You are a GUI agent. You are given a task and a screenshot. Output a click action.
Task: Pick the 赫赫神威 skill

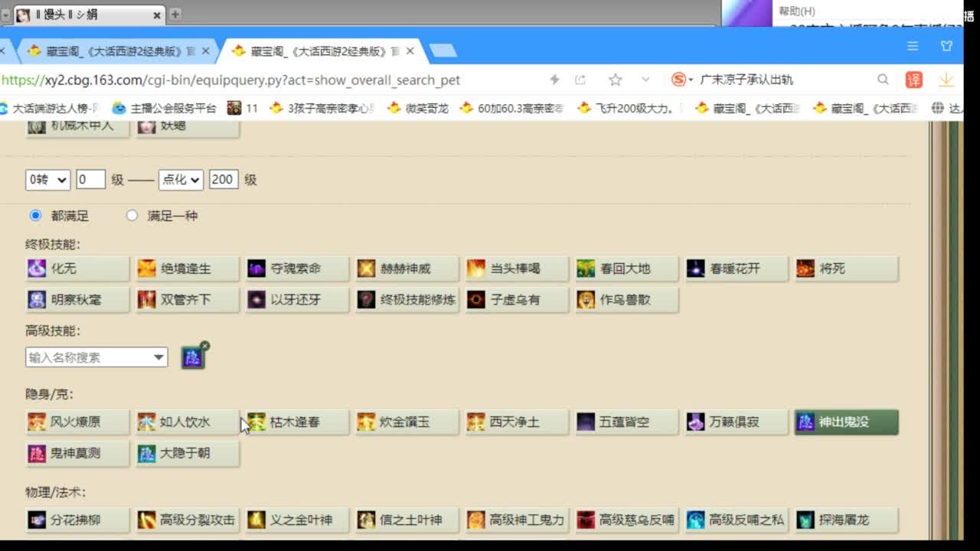click(x=407, y=269)
